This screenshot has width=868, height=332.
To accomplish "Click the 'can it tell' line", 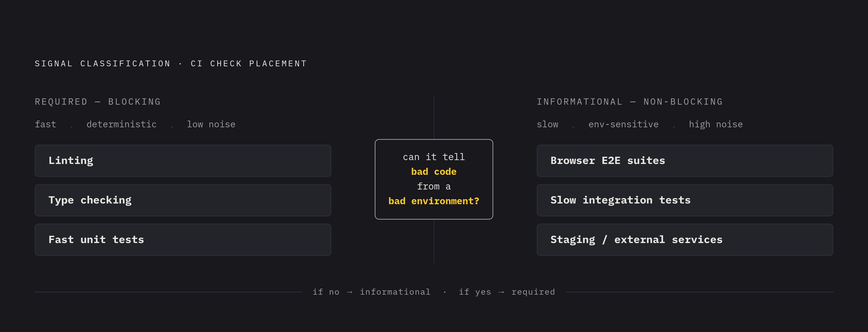I will tap(434, 157).
